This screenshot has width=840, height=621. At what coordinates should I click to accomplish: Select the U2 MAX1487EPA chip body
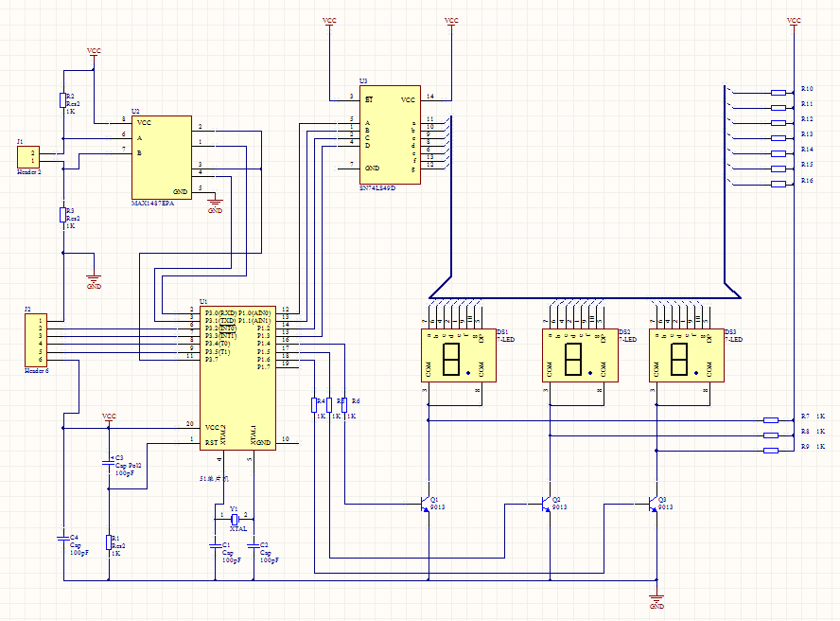pyautogui.click(x=162, y=158)
